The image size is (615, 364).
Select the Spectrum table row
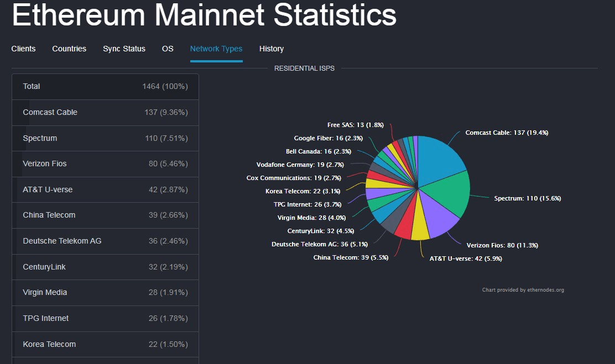pos(105,138)
